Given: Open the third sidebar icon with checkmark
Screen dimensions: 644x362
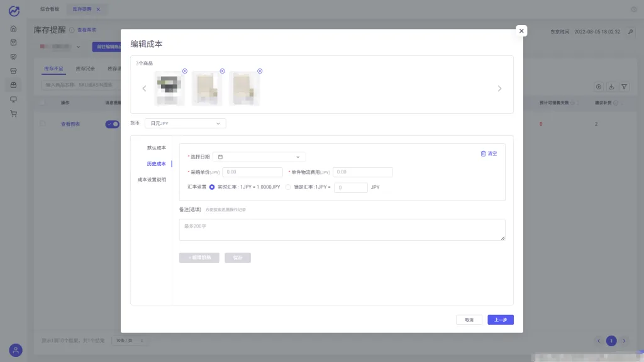Looking at the screenshot, I should [x=14, y=57].
